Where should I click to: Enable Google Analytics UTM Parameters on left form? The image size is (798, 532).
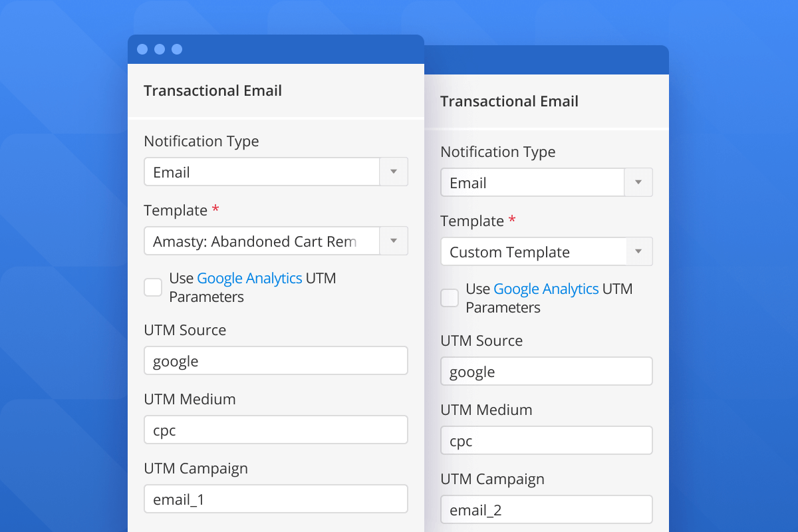click(152, 287)
